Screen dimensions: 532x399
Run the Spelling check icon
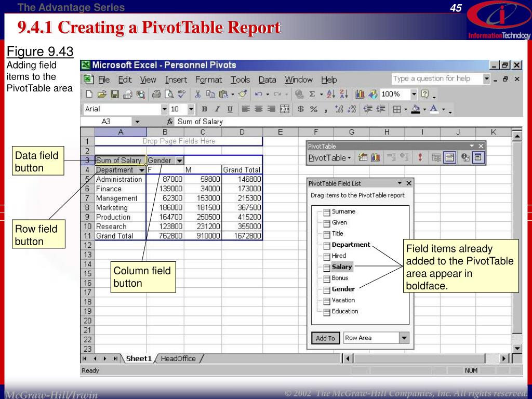pyautogui.click(x=182, y=94)
